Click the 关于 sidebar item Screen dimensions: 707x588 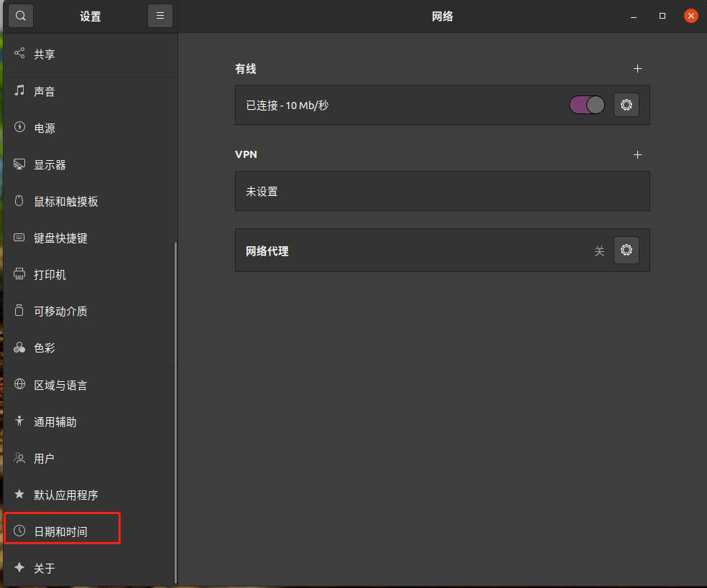pyautogui.click(x=45, y=568)
